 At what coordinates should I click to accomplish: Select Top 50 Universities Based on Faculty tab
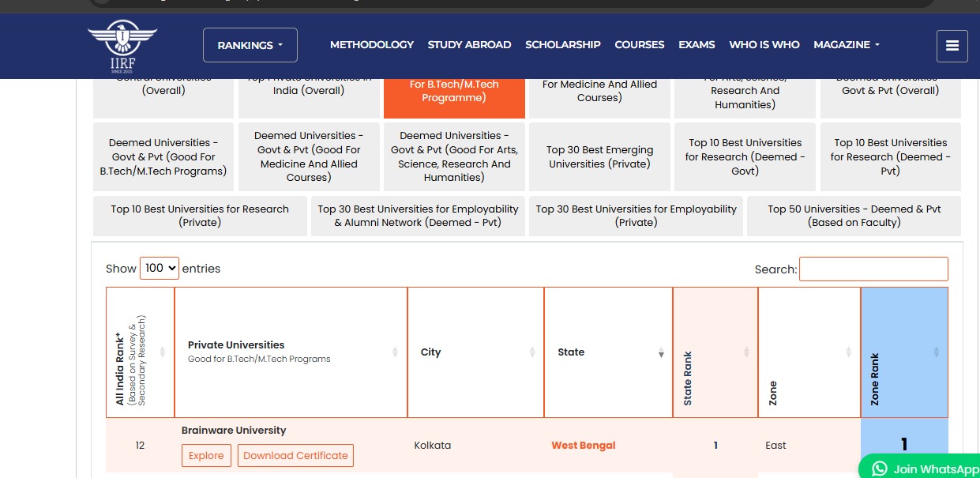[854, 216]
